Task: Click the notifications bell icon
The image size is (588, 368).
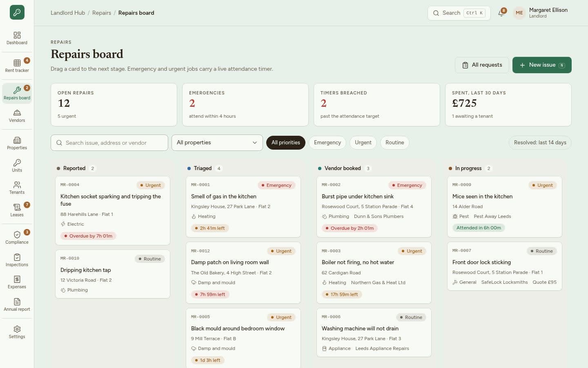Action: point(501,13)
